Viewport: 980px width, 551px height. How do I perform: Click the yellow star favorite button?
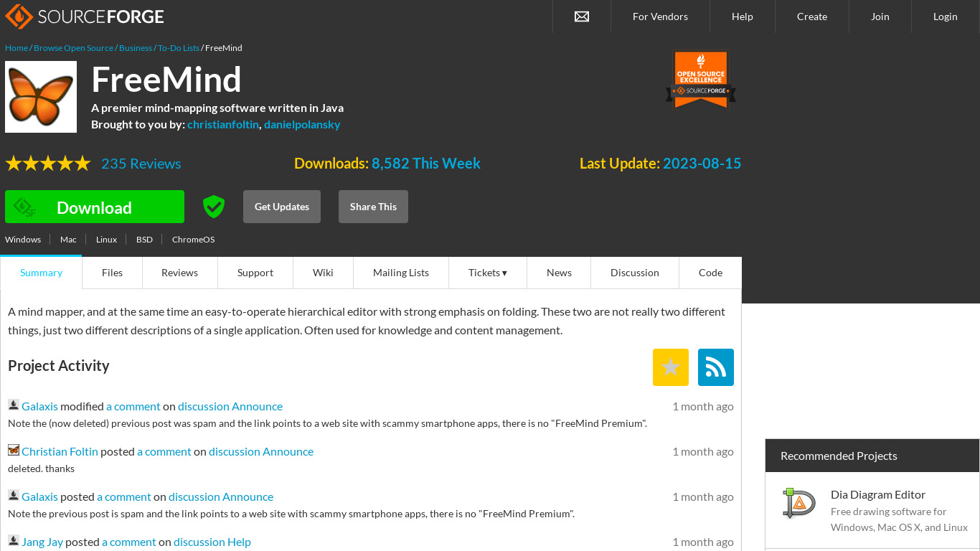671,367
